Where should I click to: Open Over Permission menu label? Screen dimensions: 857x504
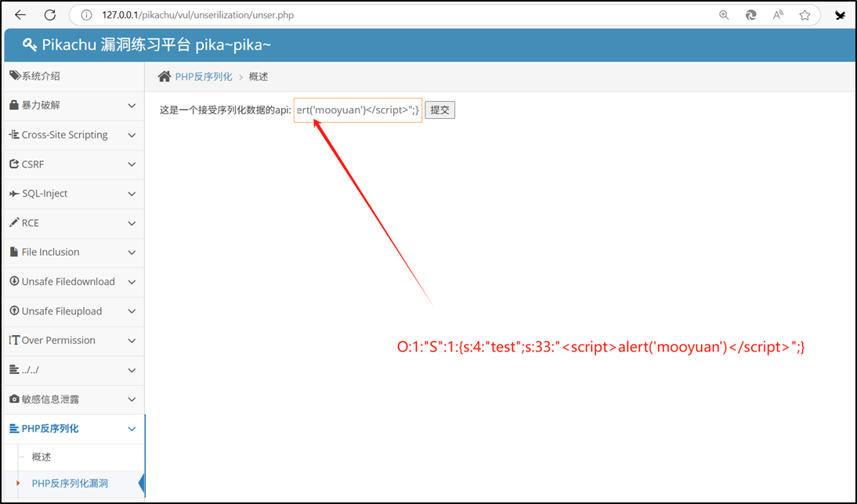point(59,340)
